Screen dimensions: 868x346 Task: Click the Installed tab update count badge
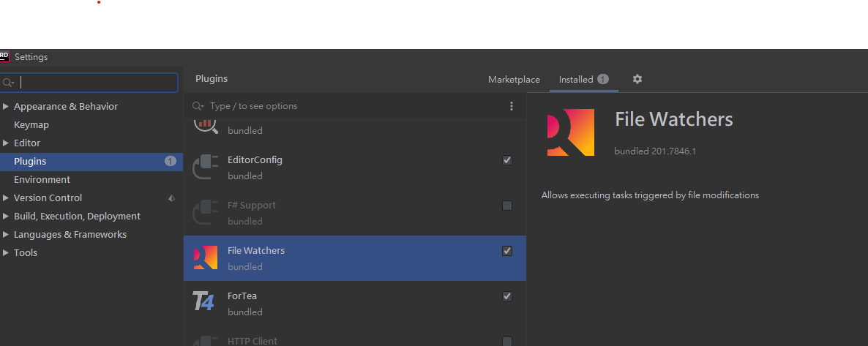(603, 79)
